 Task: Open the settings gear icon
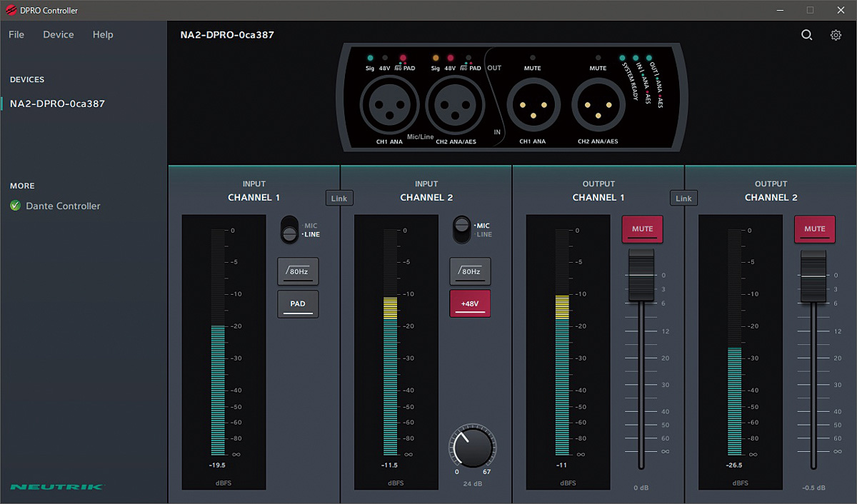point(836,35)
